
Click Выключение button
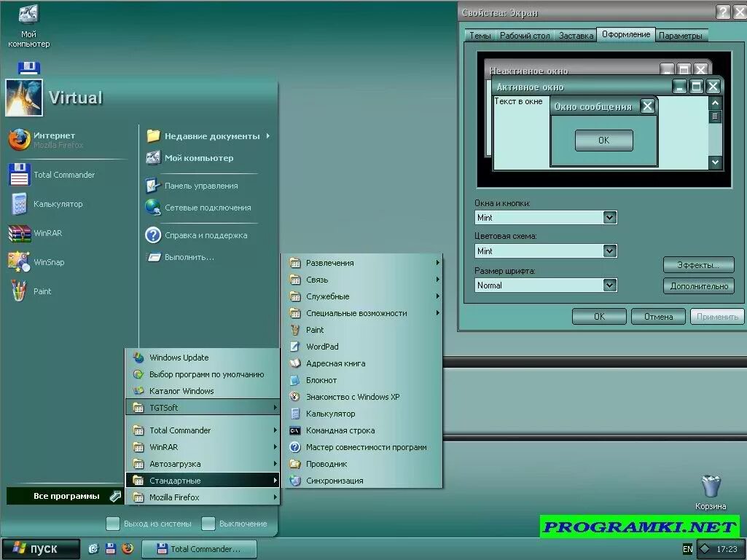235,524
